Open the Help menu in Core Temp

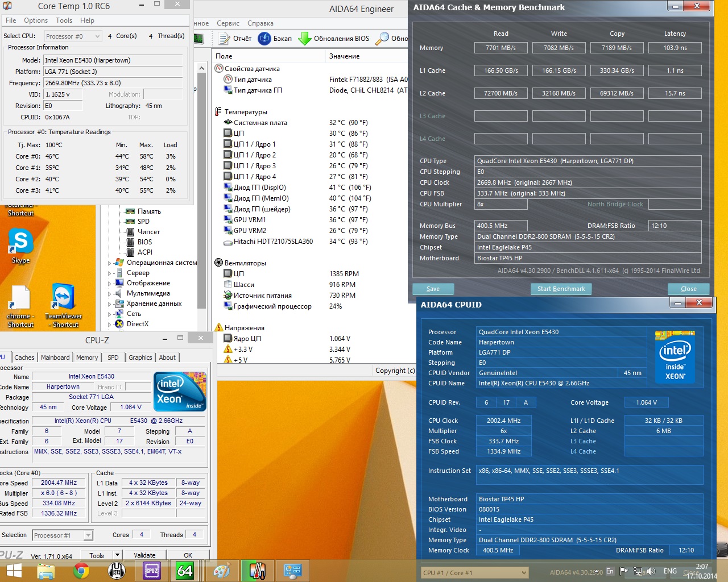87,20
